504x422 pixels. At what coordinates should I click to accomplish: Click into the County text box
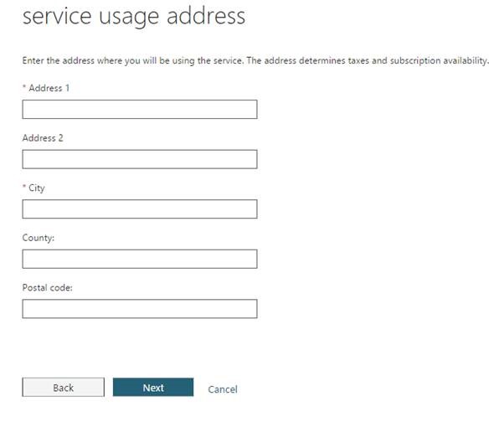[x=139, y=259]
